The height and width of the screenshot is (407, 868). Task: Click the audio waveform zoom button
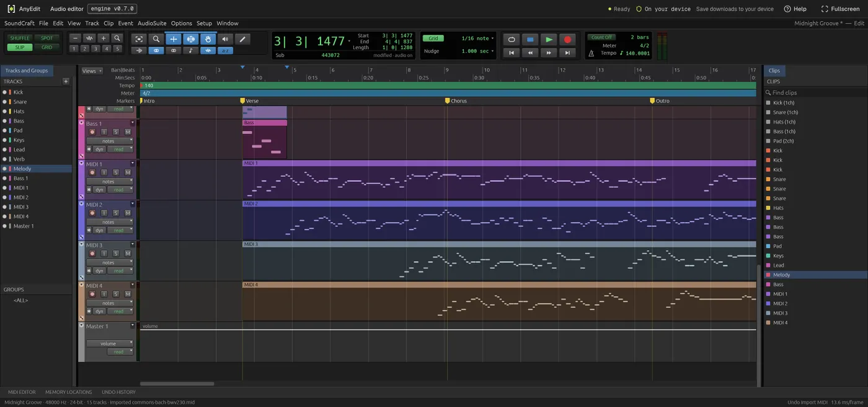[89, 38]
